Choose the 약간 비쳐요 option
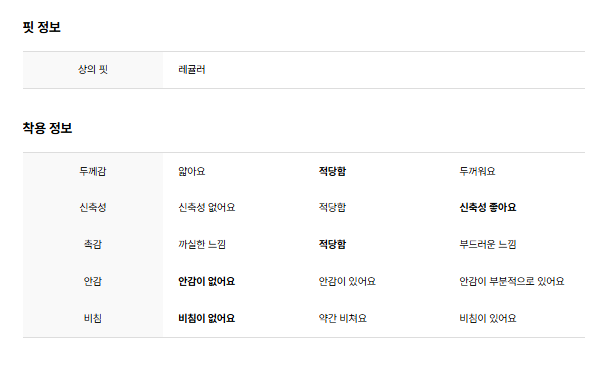Image resolution: width=589 pixels, height=367 pixels. (x=343, y=319)
